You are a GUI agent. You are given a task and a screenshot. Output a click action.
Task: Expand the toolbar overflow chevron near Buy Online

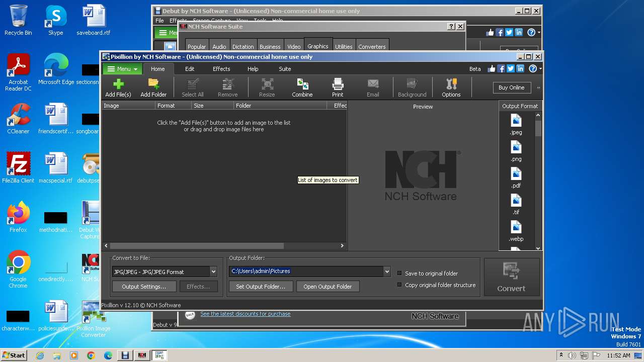pos(538,87)
